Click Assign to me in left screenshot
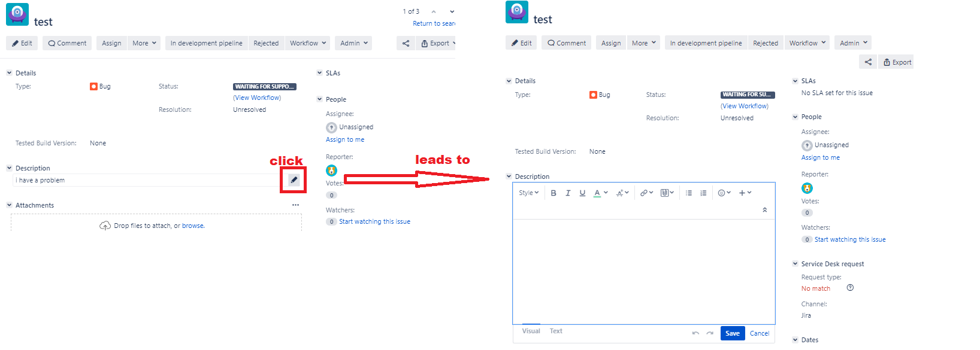 pyautogui.click(x=345, y=139)
